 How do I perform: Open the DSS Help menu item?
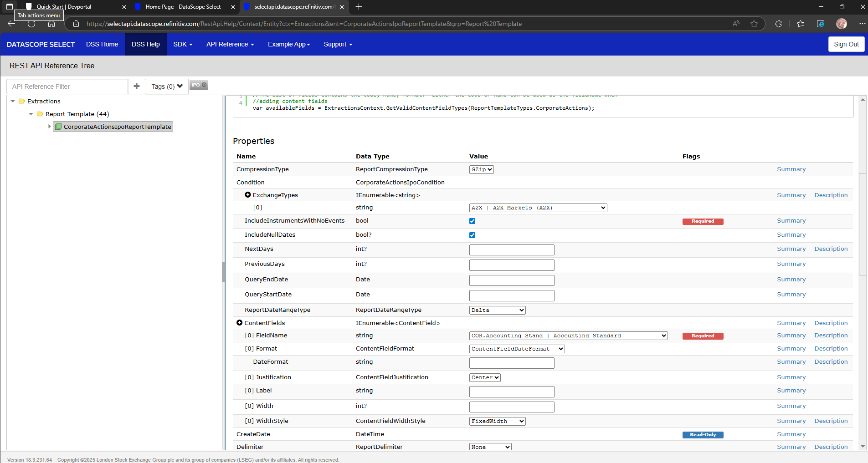point(146,44)
